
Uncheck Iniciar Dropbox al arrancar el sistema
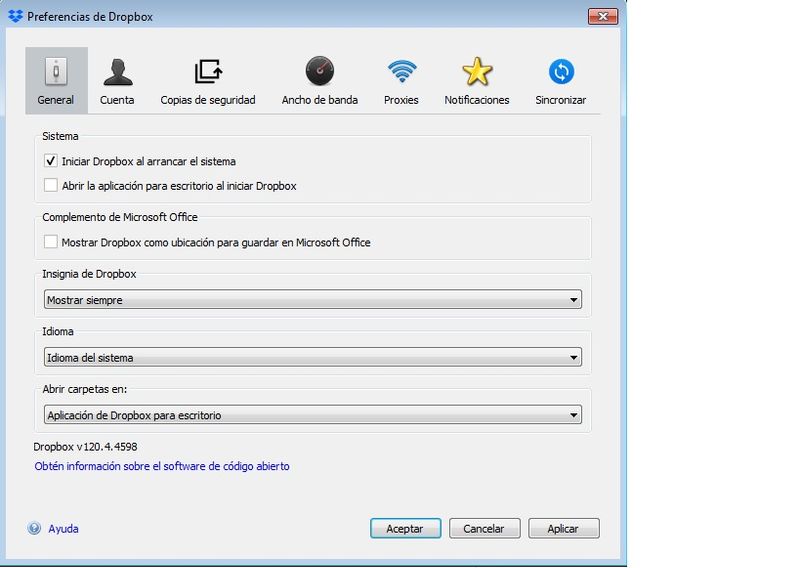pyautogui.click(x=51, y=161)
